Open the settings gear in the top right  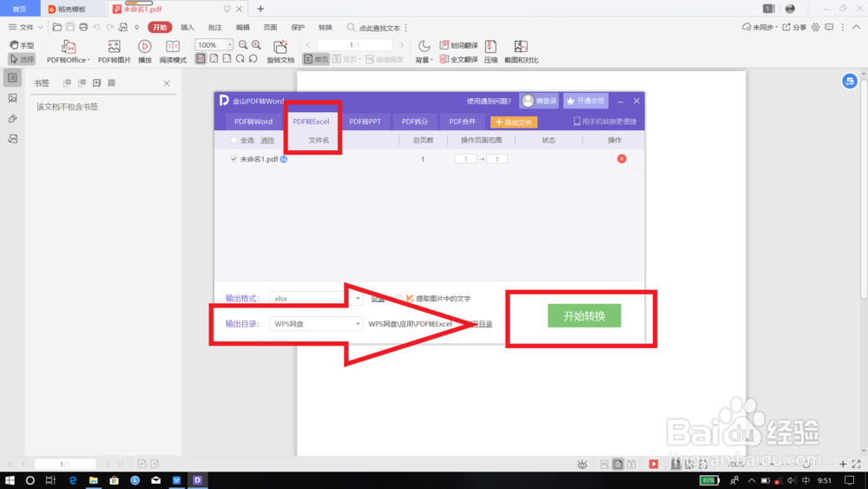(815, 27)
